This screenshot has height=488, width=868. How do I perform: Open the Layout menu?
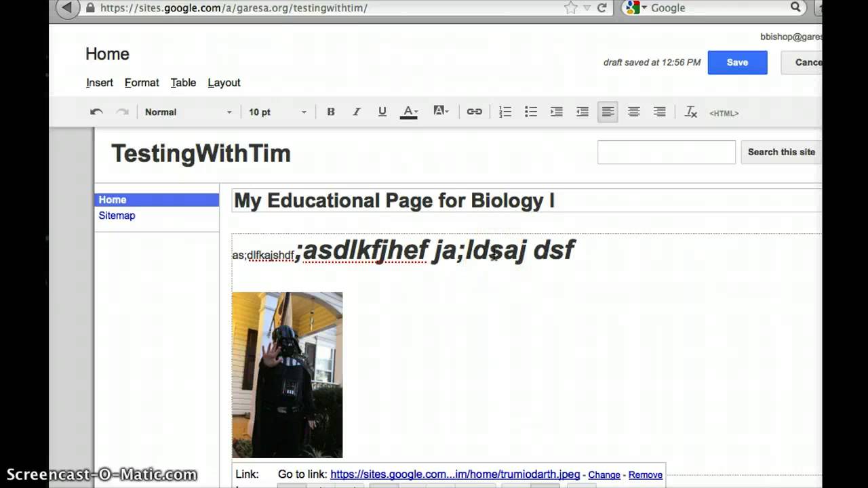click(x=224, y=83)
